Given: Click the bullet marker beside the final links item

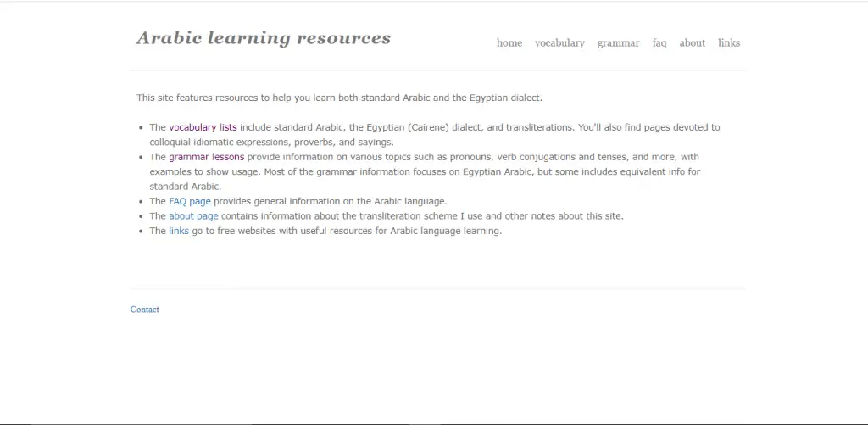Looking at the screenshot, I should click(x=140, y=232).
